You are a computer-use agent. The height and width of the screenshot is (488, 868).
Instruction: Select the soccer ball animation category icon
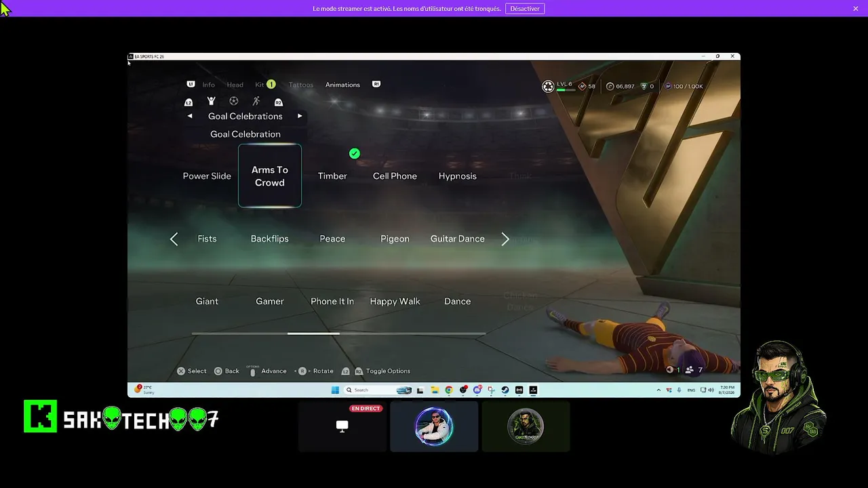233,102
